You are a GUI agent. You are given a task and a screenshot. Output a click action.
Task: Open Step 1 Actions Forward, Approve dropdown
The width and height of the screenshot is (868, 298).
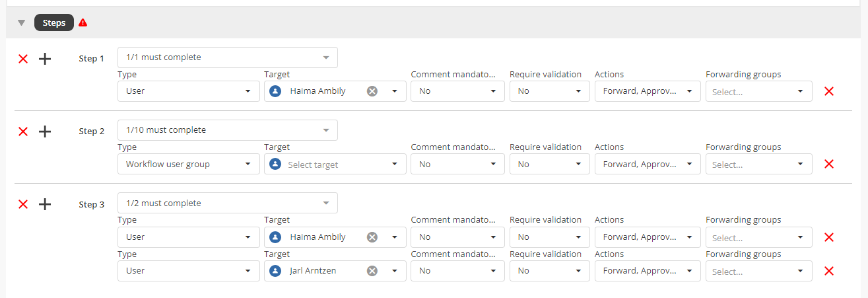[647, 91]
